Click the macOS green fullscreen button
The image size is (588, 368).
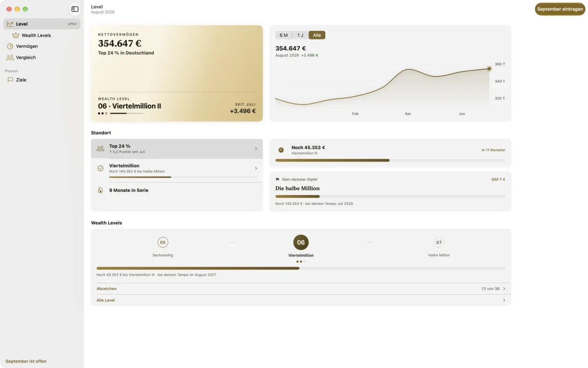(x=25, y=9)
